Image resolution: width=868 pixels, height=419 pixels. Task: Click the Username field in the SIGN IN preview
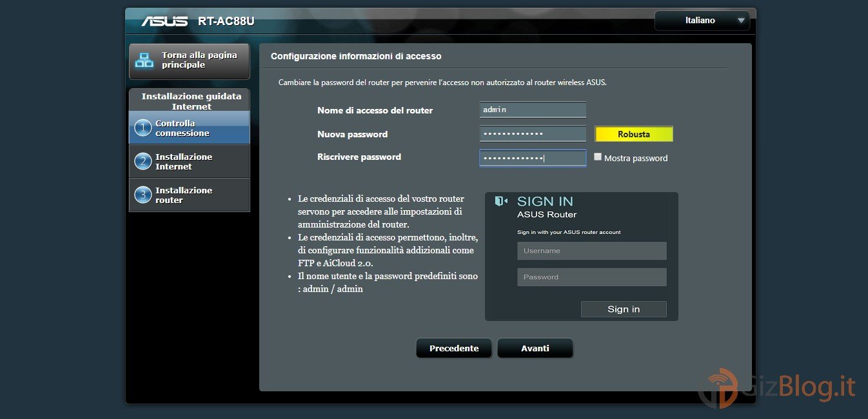pyautogui.click(x=592, y=251)
